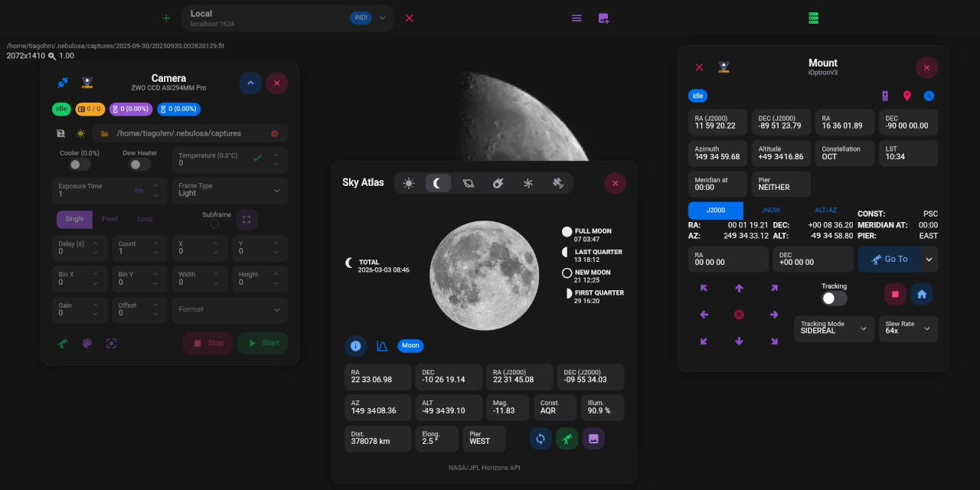Switch to the JNOW coordinates tab
The height and width of the screenshot is (490, 980).
(770, 210)
